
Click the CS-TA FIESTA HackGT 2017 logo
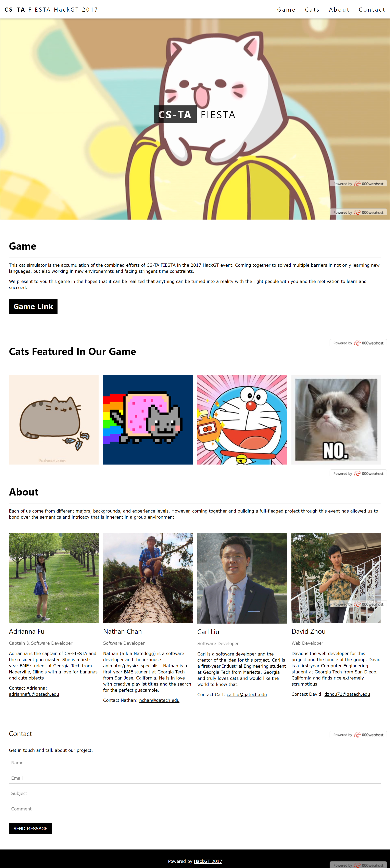[x=51, y=9]
